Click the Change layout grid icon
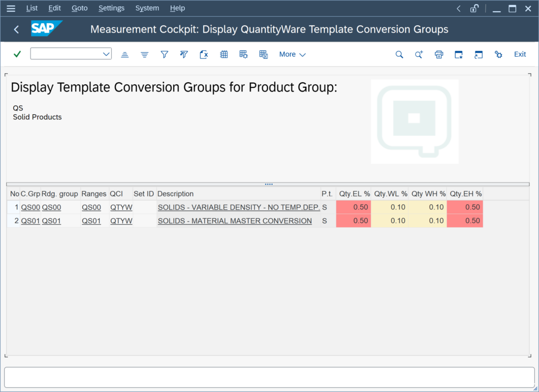Image resolution: width=539 pixels, height=392 pixels. 224,54
